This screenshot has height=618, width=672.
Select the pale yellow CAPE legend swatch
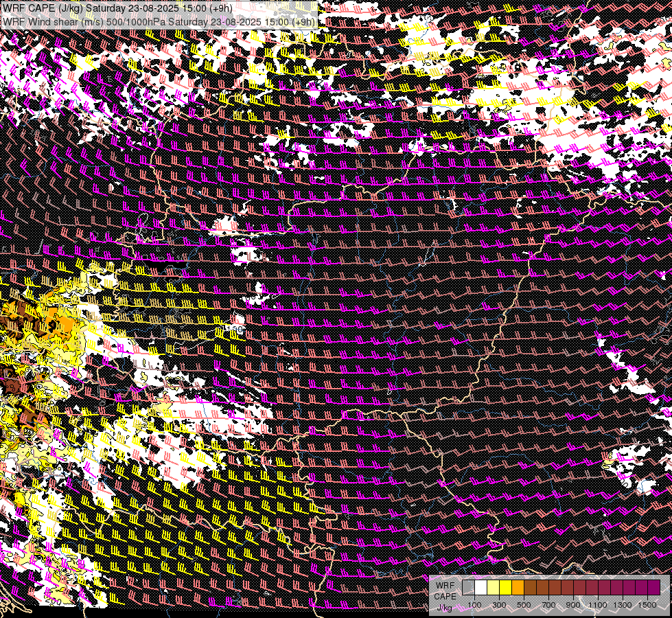click(494, 587)
